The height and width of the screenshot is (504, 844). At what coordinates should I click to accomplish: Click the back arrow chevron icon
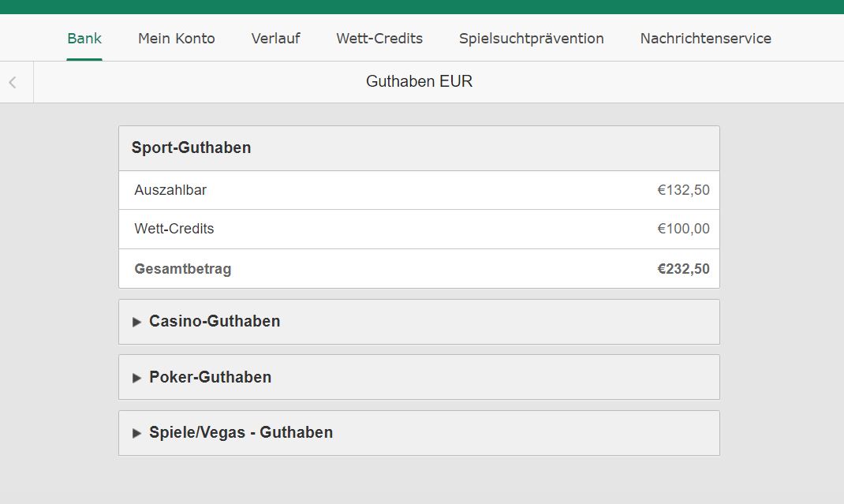point(13,82)
